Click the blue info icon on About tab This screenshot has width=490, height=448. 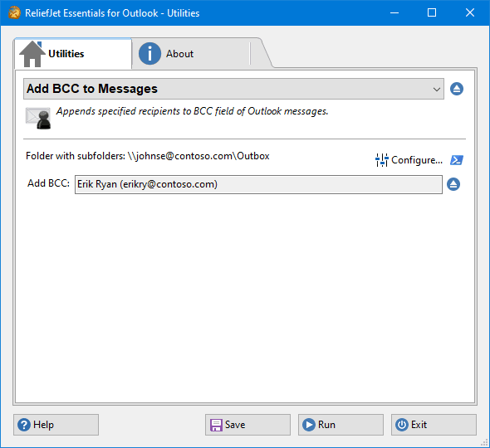click(x=149, y=54)
